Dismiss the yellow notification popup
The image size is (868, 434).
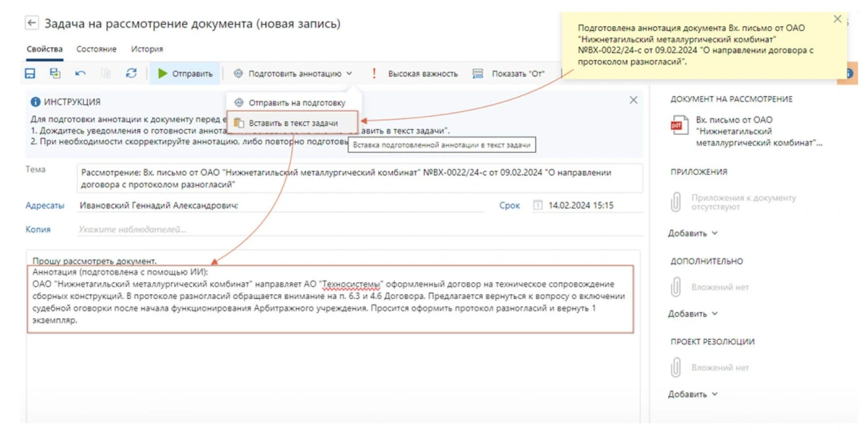tap(838, 20)
